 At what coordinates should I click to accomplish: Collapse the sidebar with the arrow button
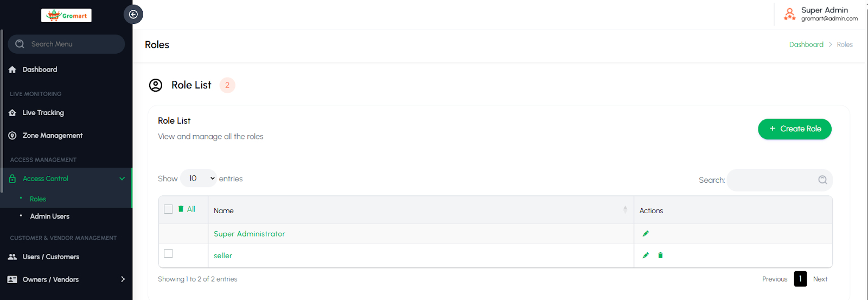(x=133, y=15)
